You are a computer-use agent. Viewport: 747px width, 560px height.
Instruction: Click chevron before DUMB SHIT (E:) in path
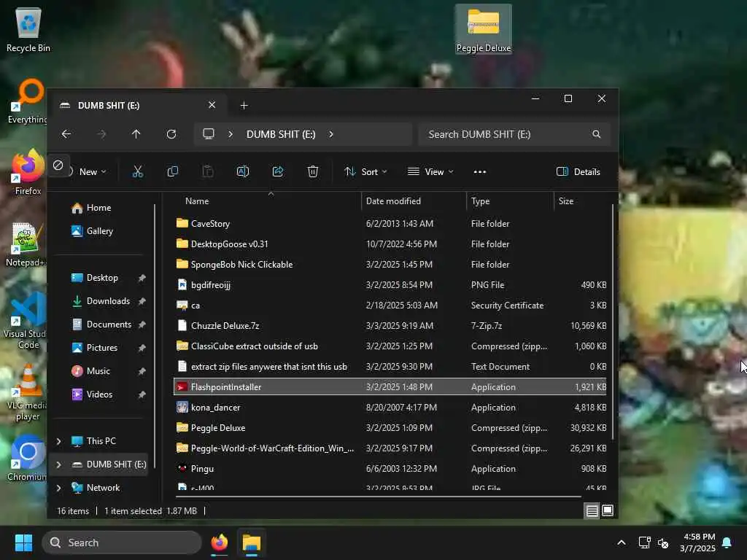(231, 134)
